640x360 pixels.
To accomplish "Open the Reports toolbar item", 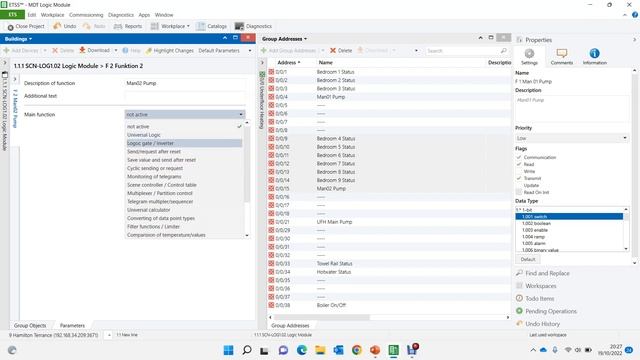I will coord(128,26).
